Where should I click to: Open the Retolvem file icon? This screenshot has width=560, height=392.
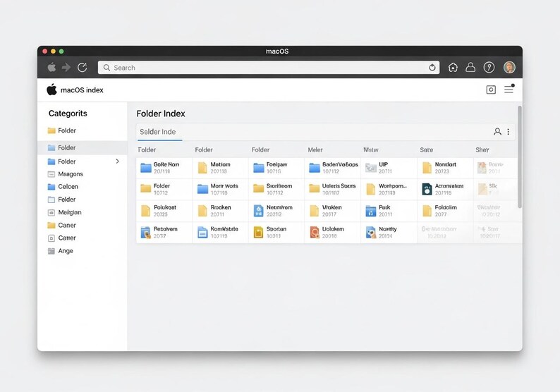[145, 233]
